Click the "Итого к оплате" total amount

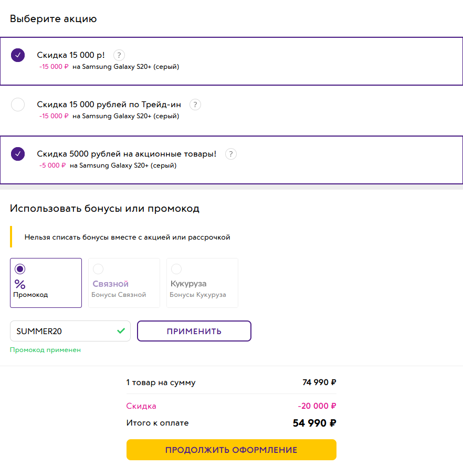314,423
